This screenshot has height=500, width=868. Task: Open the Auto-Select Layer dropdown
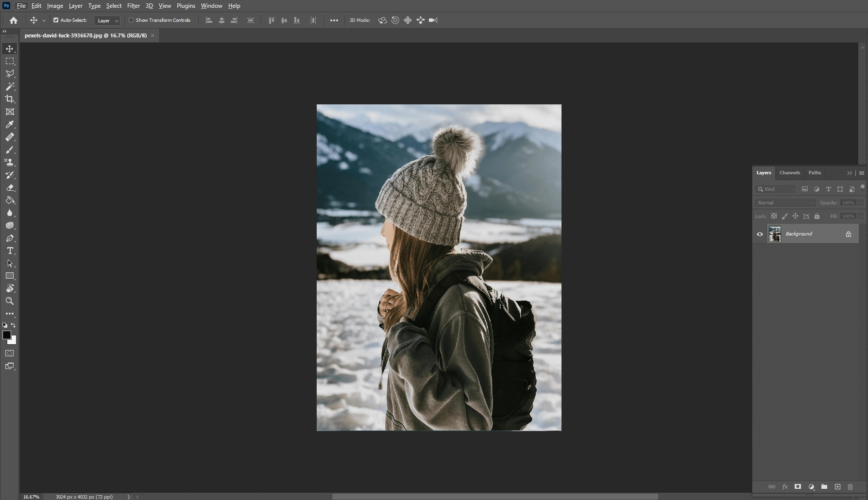(x=107, y=20)
